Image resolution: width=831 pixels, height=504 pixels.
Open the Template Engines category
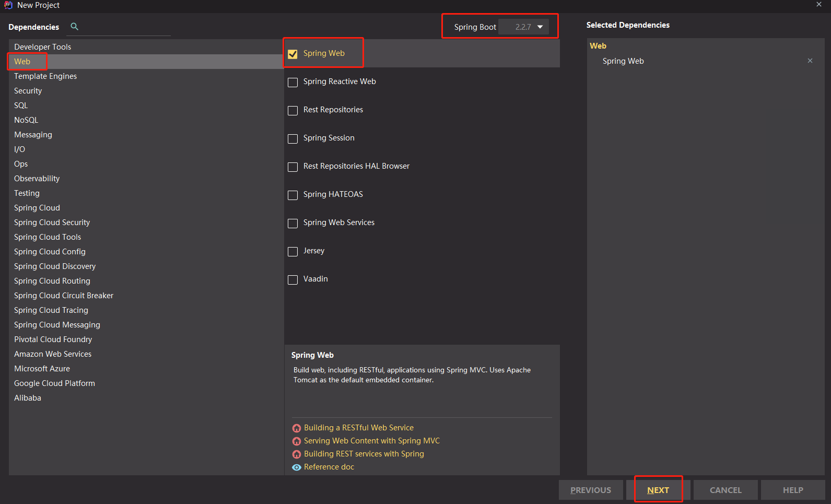point(146,76)
